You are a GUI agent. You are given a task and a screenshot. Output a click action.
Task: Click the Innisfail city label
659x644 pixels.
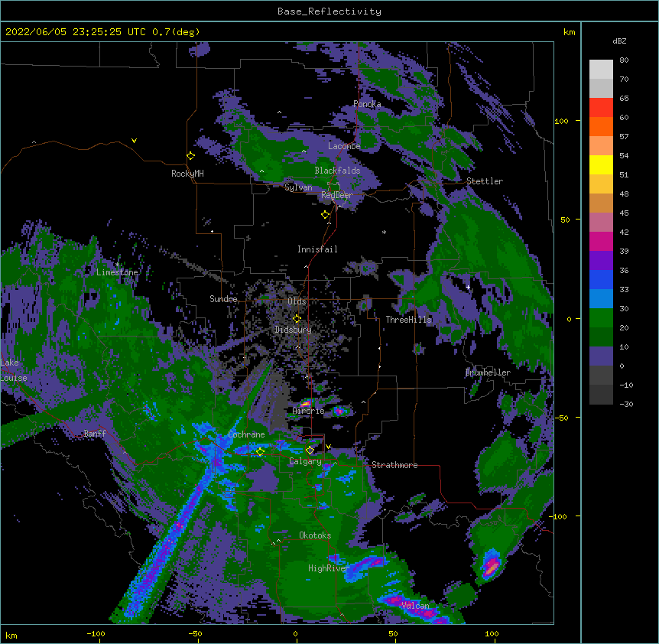pyautogui.click(x=317, y=249)
